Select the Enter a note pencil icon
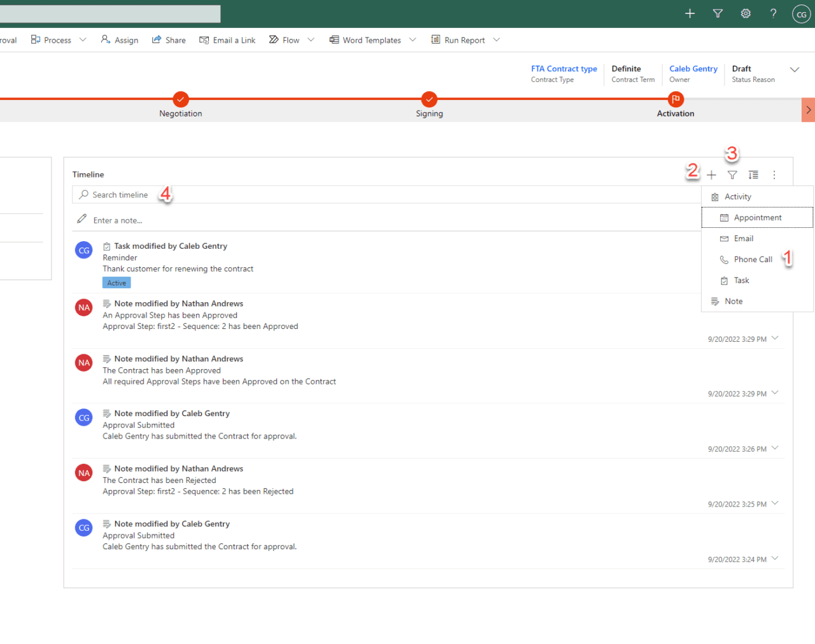 coord(81,219)
